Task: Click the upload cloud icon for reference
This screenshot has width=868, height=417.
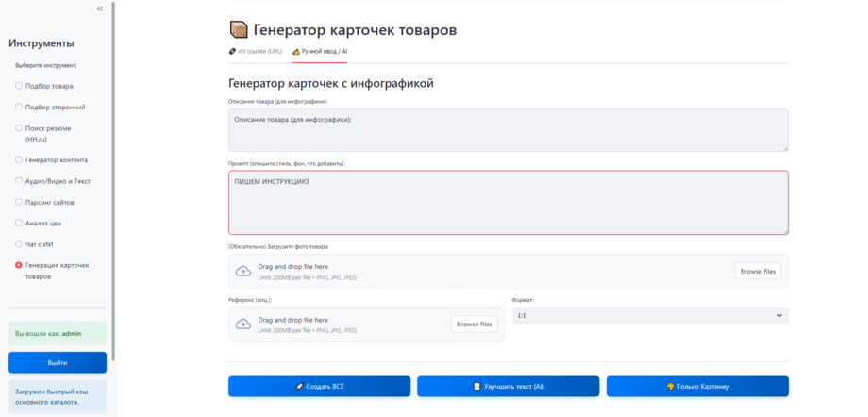Action: [243, 325]
